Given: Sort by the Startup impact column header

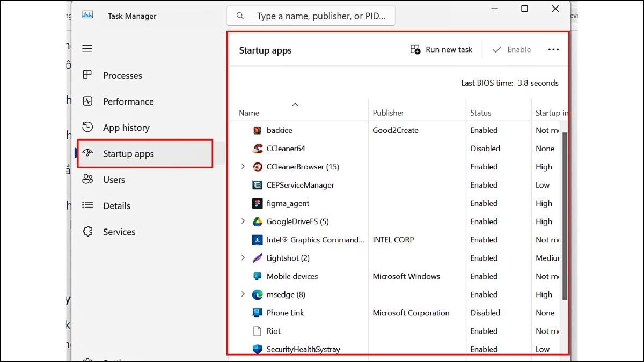Looking at the screenshot, I should click(x=552, y=113).
